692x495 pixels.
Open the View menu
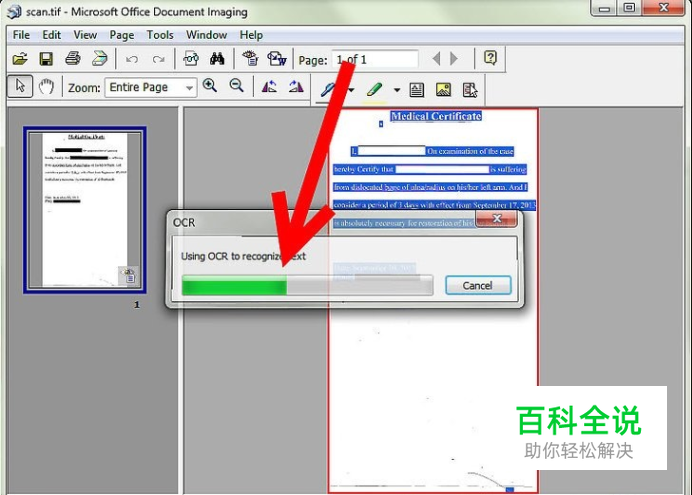pyautogui.click(x=85, y=34)
